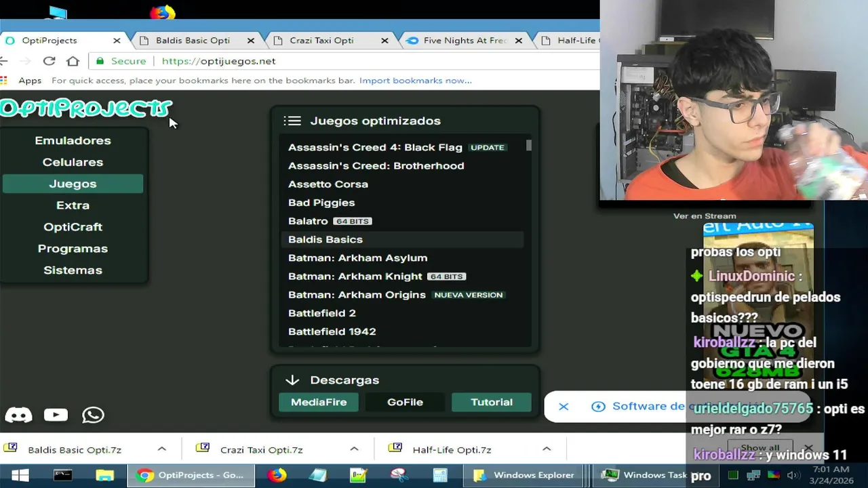Screen dimensions: 868x488
Task: Click the Chrome reload button
Action: 49,61
